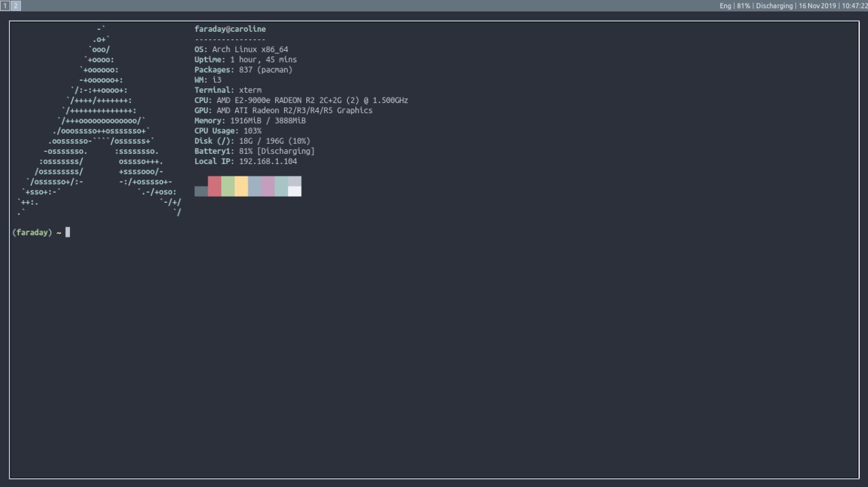Click the 10:47:22 clock
Viewport: 868px width, 487px height.
854,5
